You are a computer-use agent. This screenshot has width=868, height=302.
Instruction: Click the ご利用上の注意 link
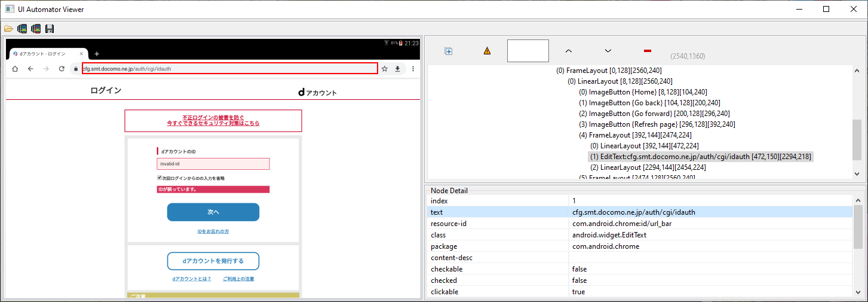coord(238,279)
